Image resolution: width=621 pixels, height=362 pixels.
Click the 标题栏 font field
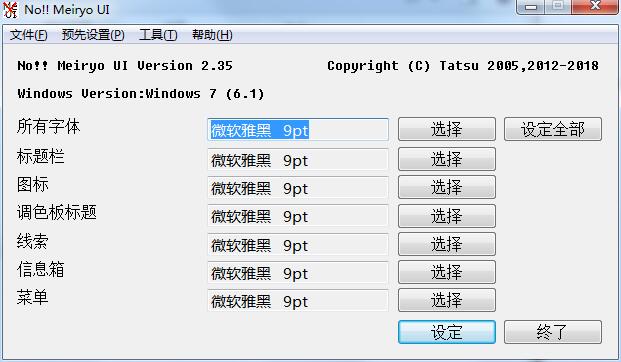click(298, 159)
